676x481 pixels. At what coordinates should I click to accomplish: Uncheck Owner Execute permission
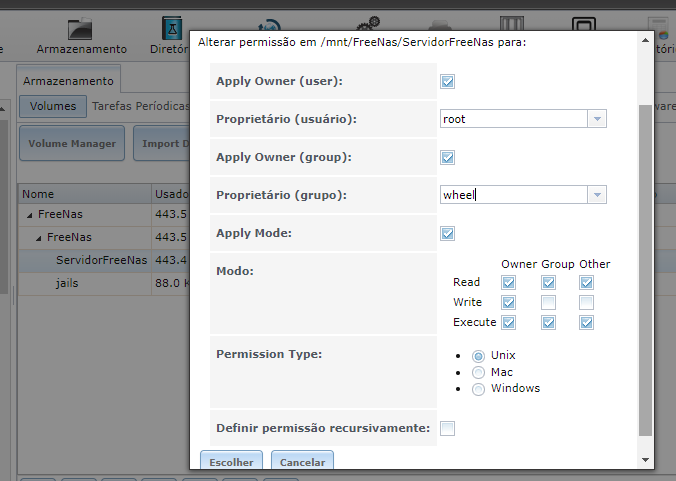508,322
